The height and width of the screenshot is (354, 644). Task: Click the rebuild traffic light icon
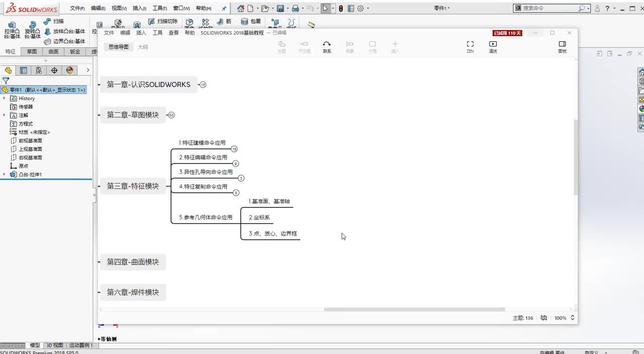pyautogui.click(x=341, y=8)
